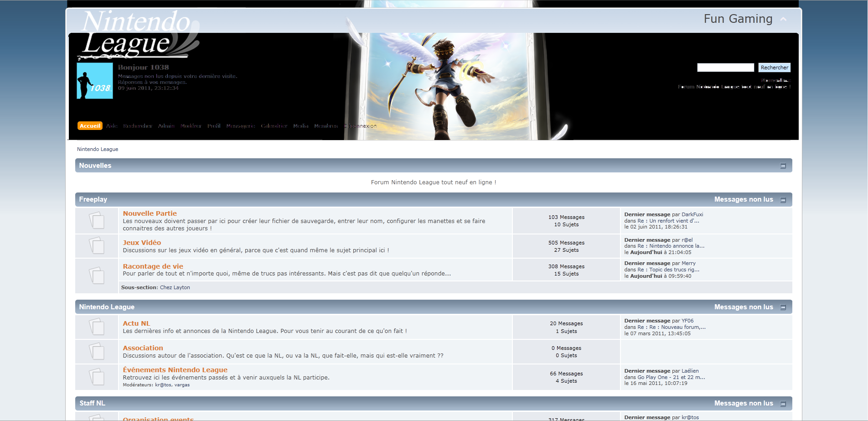Open the Aide menu item

tap(112, 126)
